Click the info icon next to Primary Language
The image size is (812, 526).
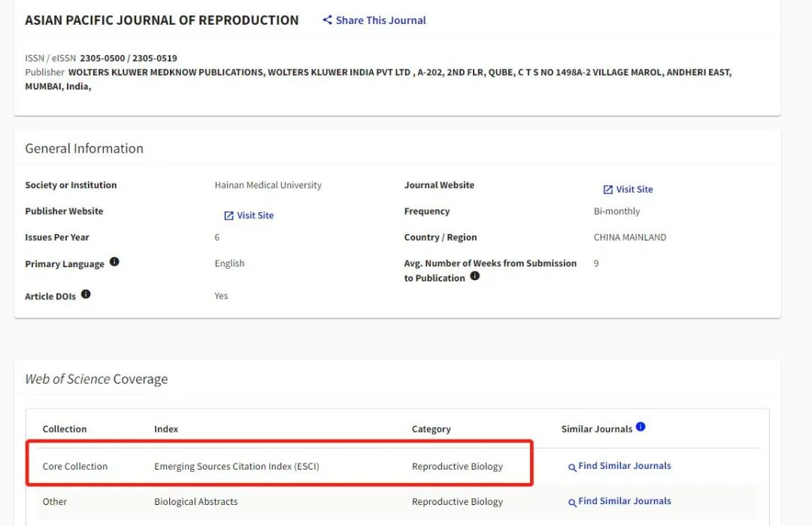pos(114,262)
